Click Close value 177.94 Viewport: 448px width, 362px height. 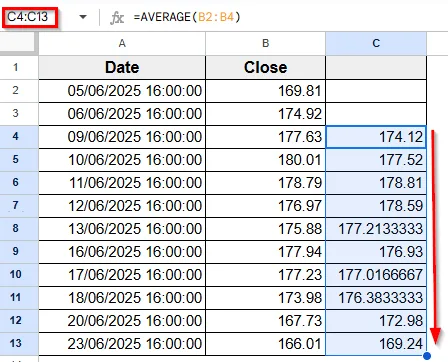coord(265,252)
